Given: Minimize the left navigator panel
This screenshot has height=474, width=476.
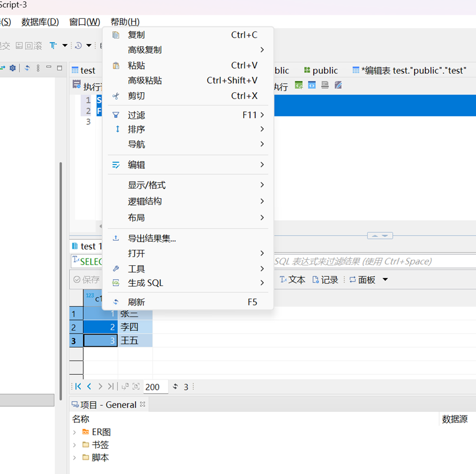Looking at the screenshot, I should 49,68.
